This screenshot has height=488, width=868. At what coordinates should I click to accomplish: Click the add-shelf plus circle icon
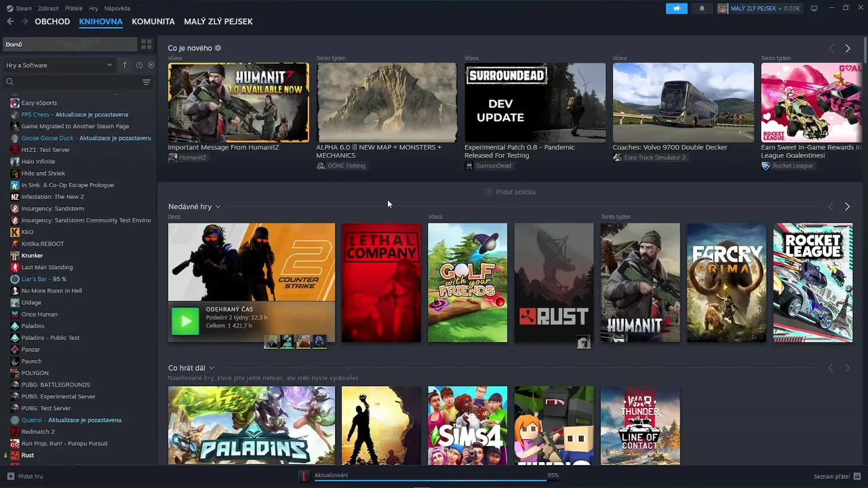488,192
